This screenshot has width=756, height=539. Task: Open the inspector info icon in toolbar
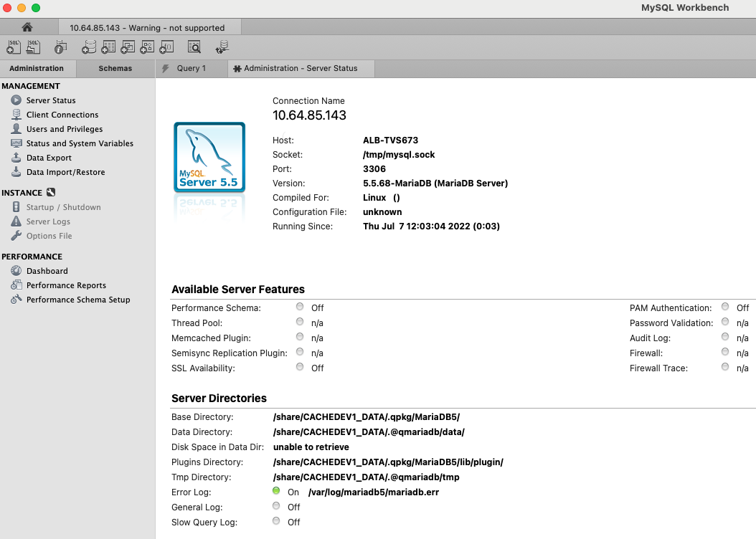point(61,47)
